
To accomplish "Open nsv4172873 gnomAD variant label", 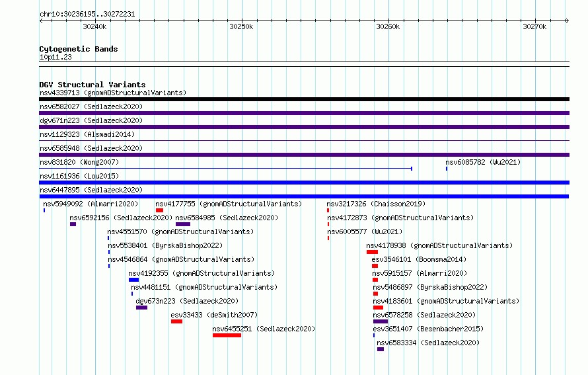I will pos(400,218).
